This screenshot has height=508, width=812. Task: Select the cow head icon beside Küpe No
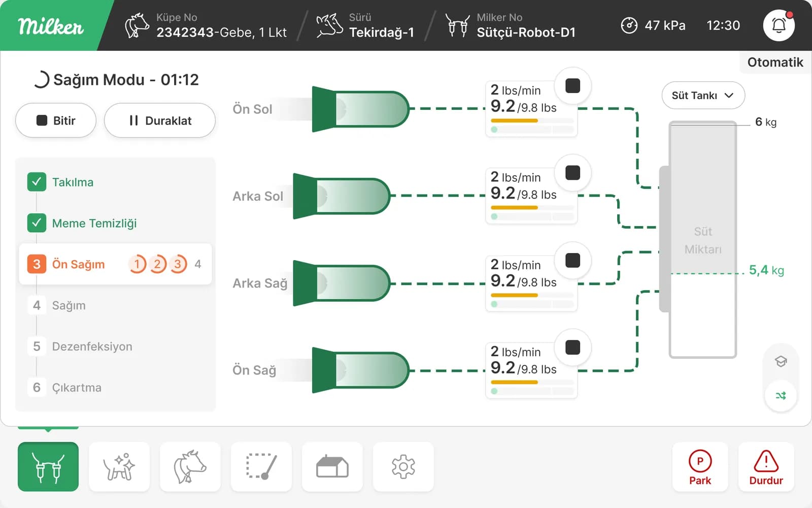137,25
